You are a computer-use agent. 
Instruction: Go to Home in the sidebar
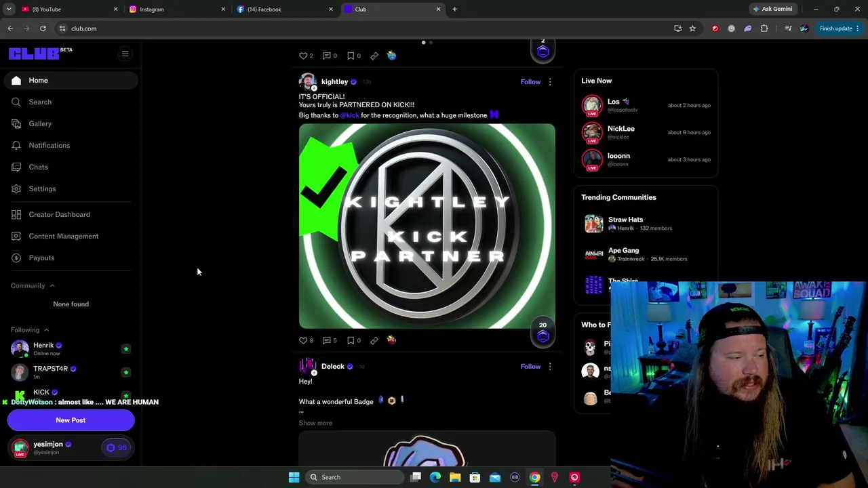coord(71,80)
